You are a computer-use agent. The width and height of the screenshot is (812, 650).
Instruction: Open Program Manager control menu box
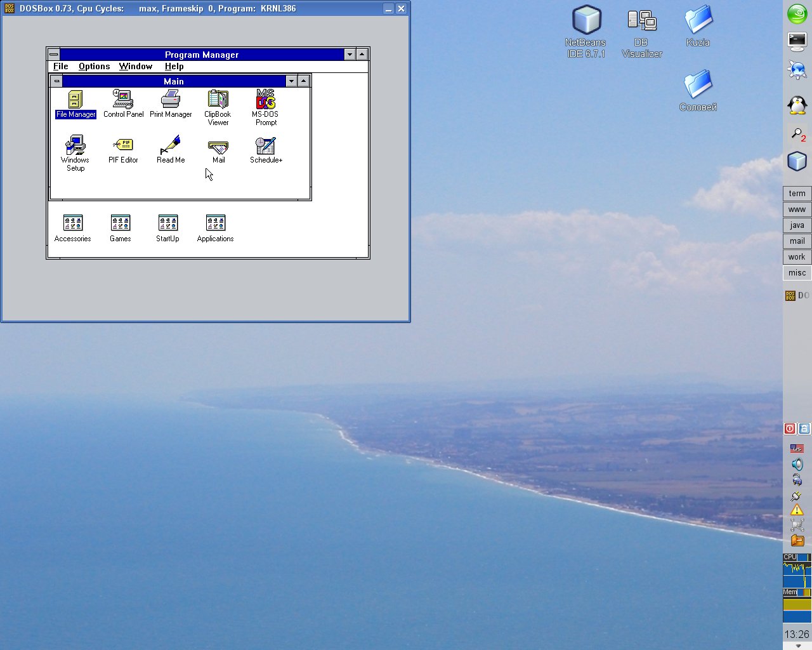[x=54, y=55]
